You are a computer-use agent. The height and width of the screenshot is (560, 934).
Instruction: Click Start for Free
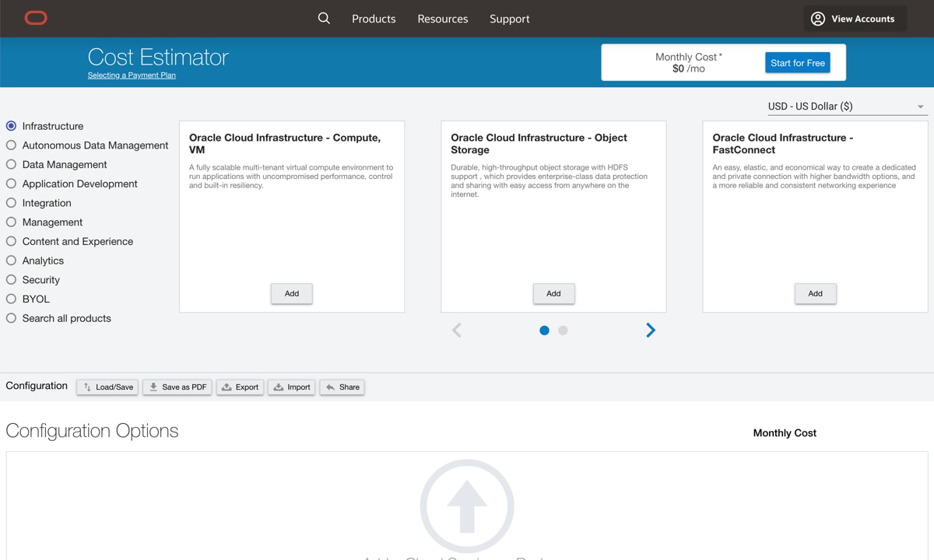click(x=797, y=62)
